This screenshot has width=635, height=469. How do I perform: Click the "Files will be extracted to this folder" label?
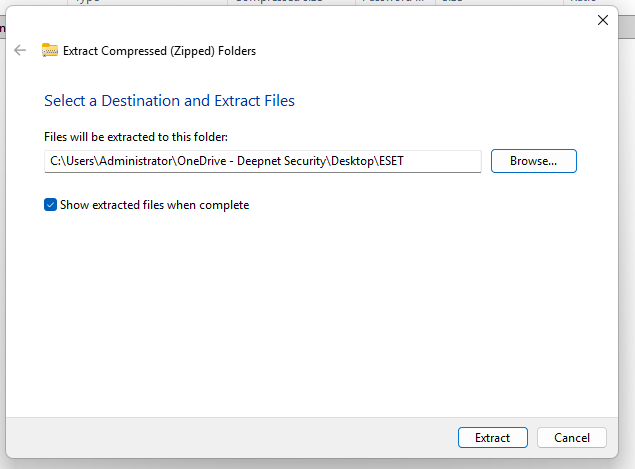[x=137, y=136]
